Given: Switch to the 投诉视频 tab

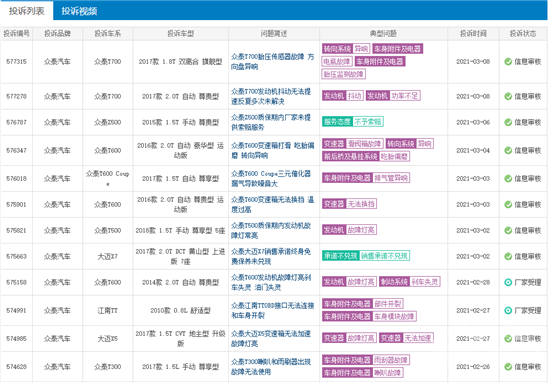Looking at the screenshot, I should (79, 11).
